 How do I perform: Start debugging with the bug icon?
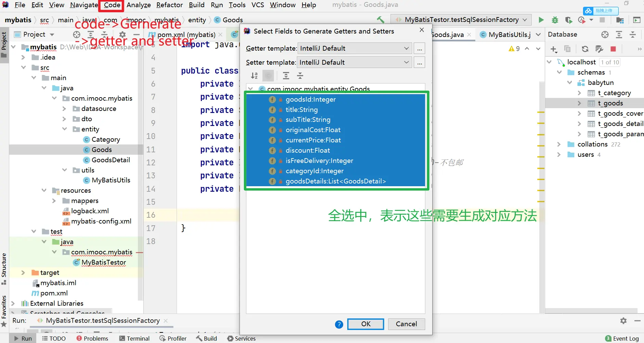(555, 20)
